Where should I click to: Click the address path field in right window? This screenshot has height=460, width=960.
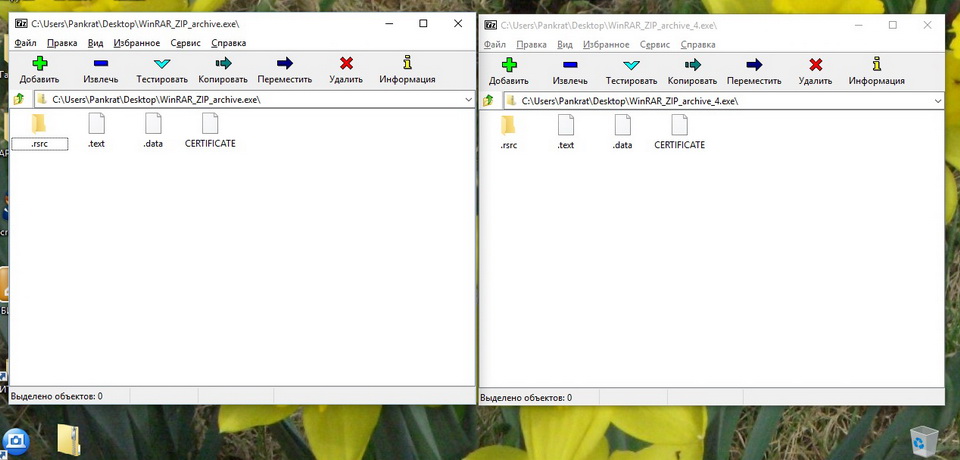click(724, 100)
